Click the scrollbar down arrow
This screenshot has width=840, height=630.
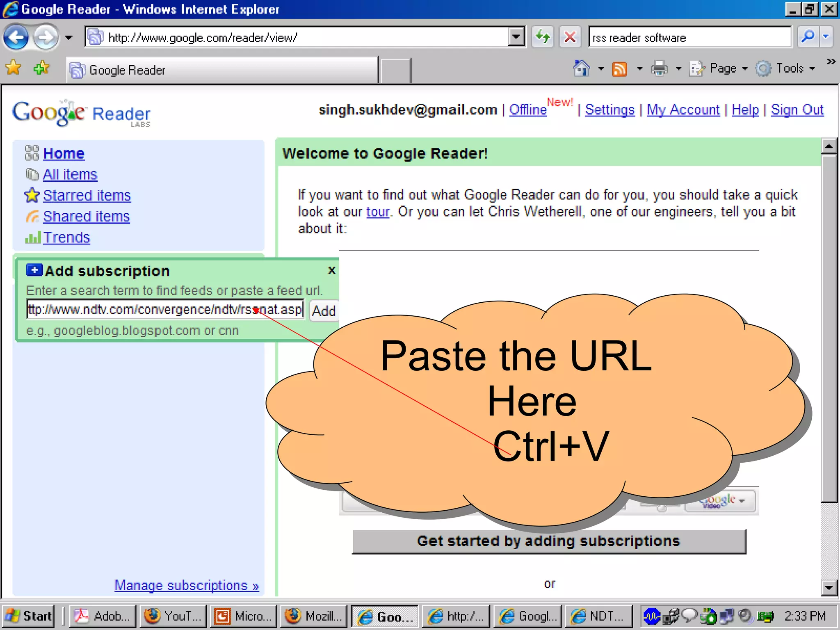click(829, 587)
